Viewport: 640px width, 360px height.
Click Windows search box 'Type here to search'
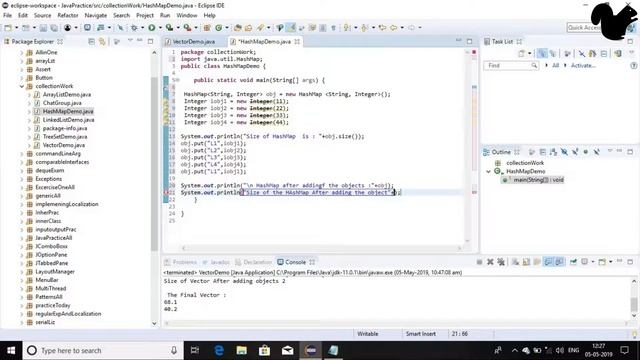pyautogui.click(x=102, y=350)
